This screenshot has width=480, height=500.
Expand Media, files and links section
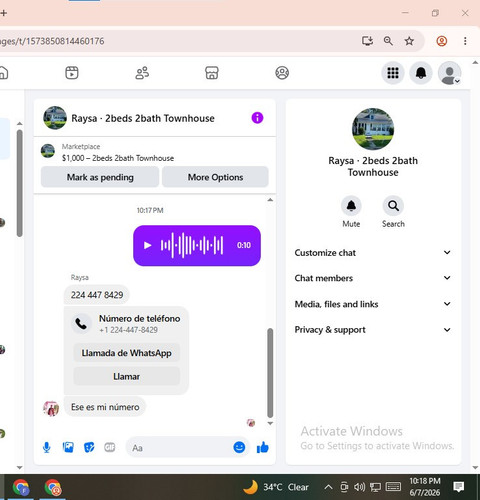pos(373,304)
